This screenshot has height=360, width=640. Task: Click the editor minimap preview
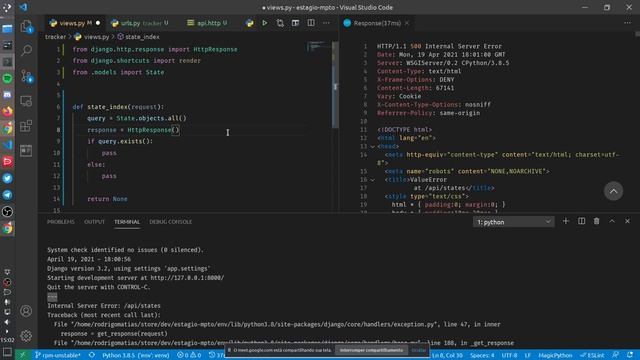pos(318,47)
